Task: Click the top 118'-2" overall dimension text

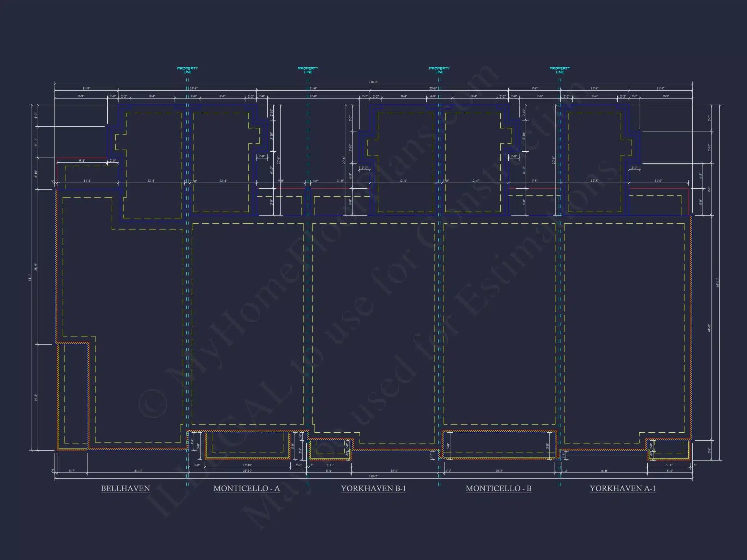Action: (x=373, y=82)
